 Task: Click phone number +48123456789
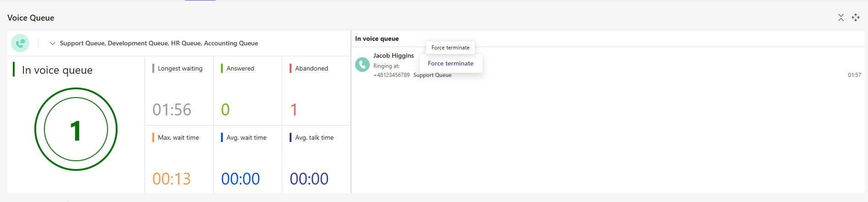pyautogui.click(x=391, y=75)
